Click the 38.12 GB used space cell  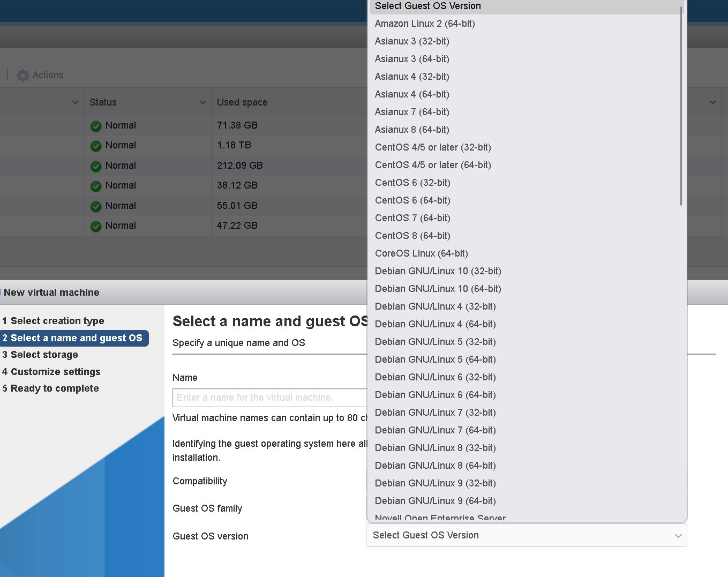237,185
